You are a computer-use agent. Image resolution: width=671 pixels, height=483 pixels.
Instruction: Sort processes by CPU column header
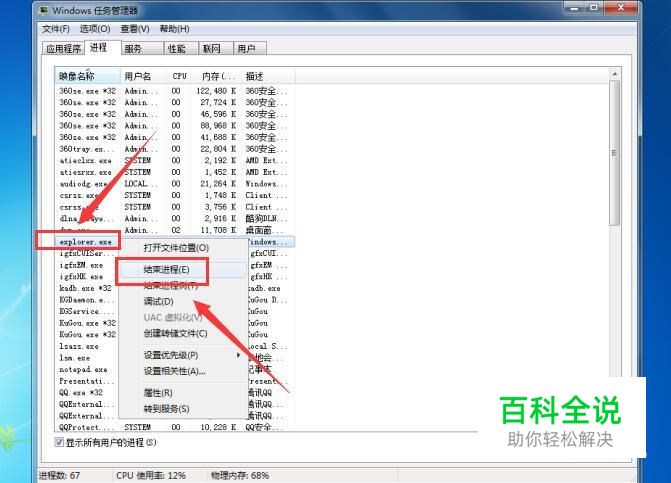pos(179,76)
